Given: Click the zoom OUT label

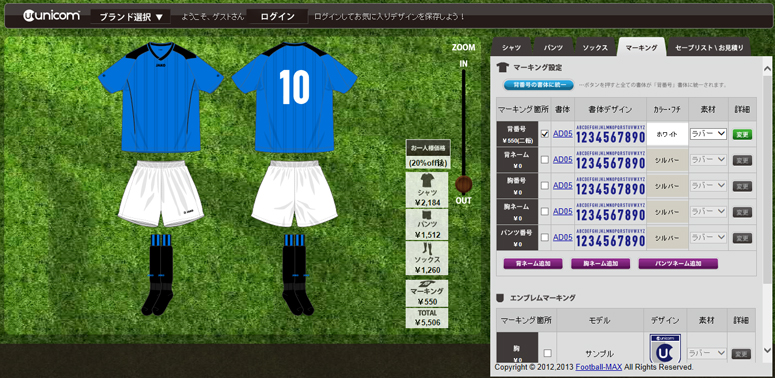Looking at the screenshot, I should [x=464, y=201].
